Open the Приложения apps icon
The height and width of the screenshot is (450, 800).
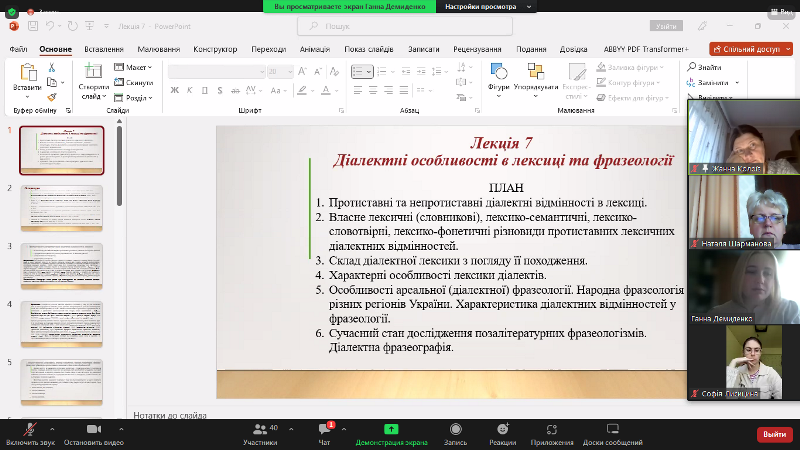pyautogui.click(x=552, y=428)
